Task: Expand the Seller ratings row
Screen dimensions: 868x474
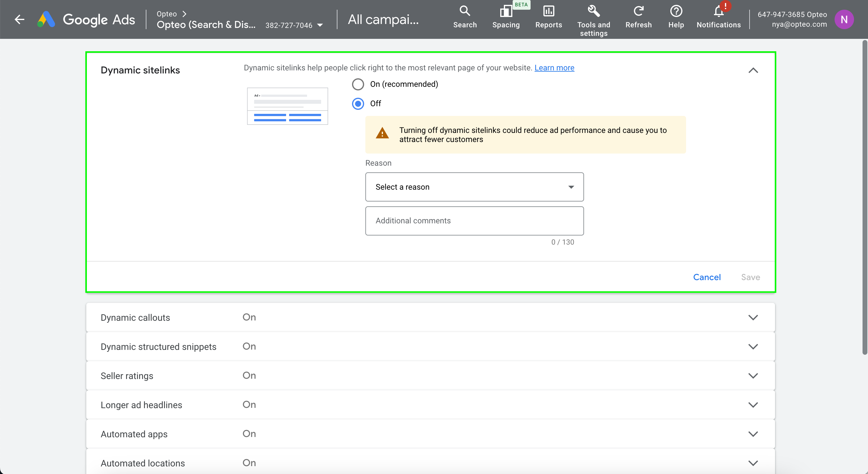Action: pos(753,376)
